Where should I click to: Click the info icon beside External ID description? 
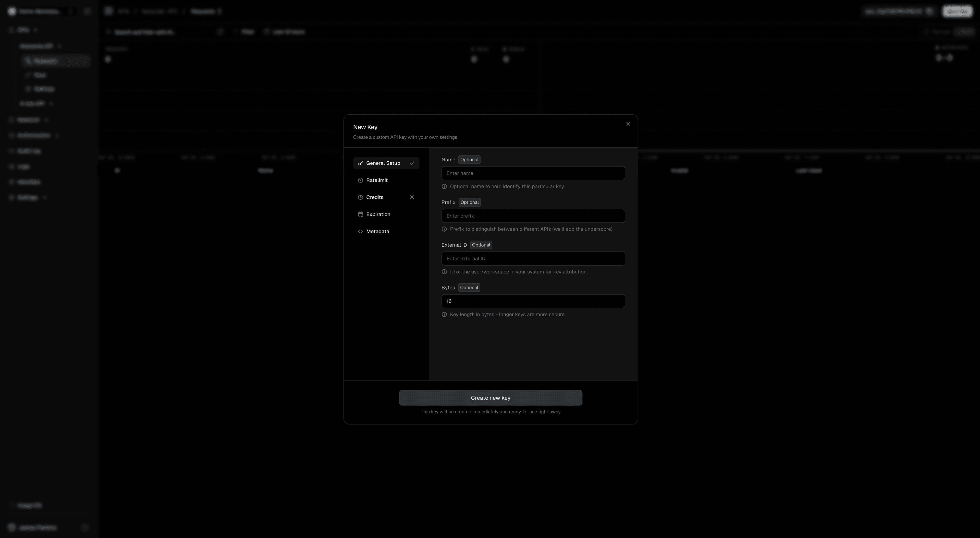444,271
